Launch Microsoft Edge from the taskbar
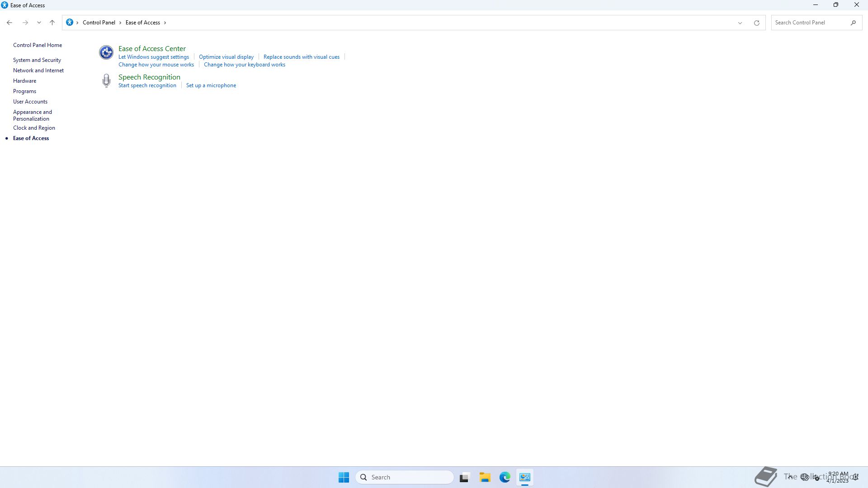868x488 pixels. (x=505, y=477)
